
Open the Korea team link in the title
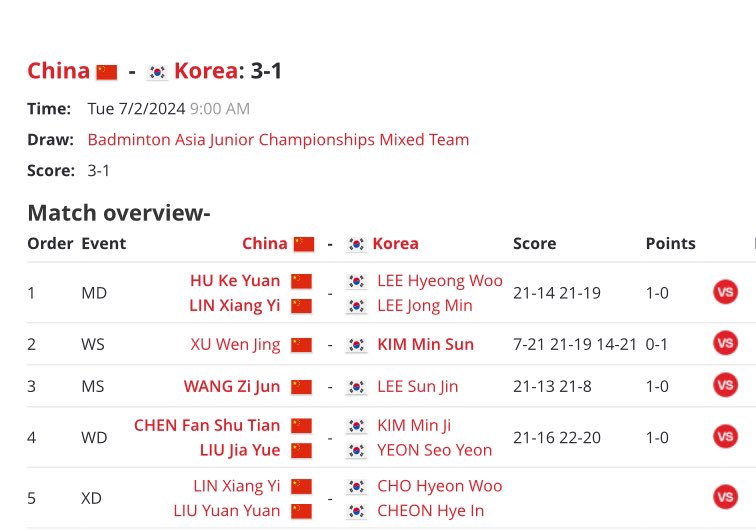206,71
